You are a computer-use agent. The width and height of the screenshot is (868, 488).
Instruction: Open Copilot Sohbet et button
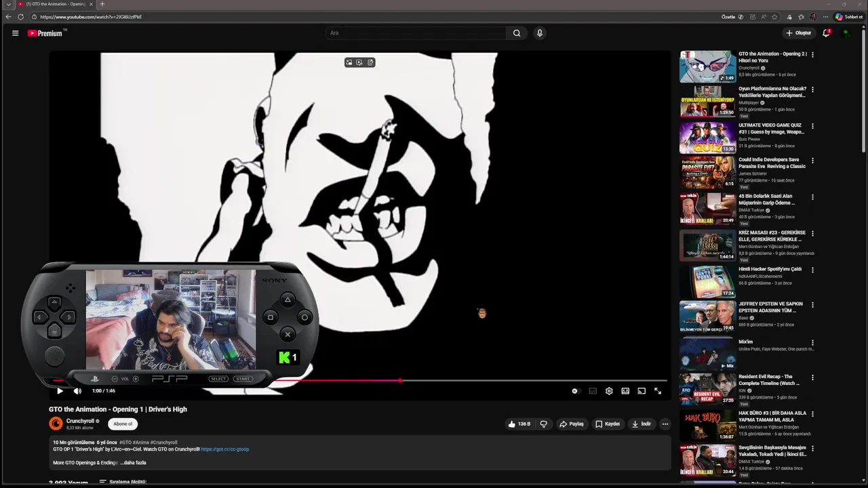(x=848, y=17)
